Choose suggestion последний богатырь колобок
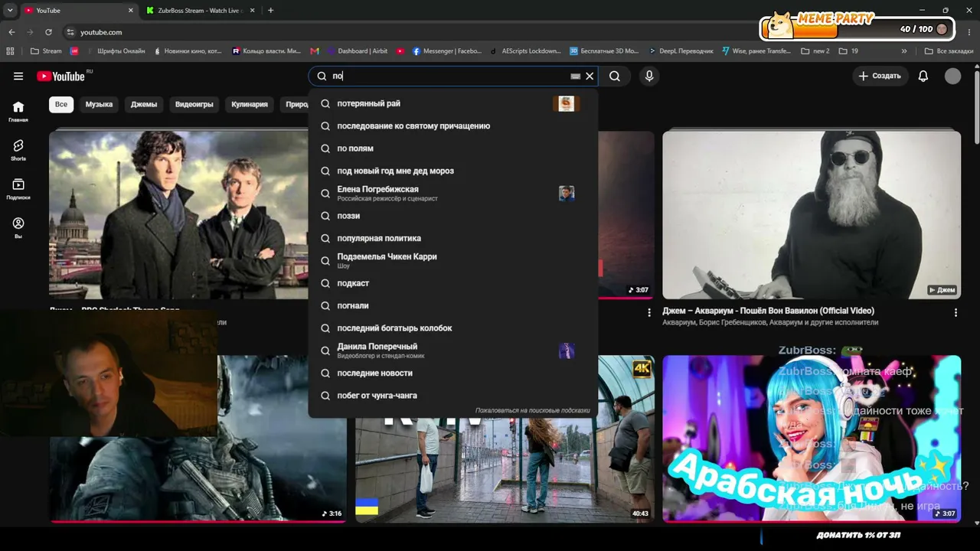 click(x=453, y=328)
